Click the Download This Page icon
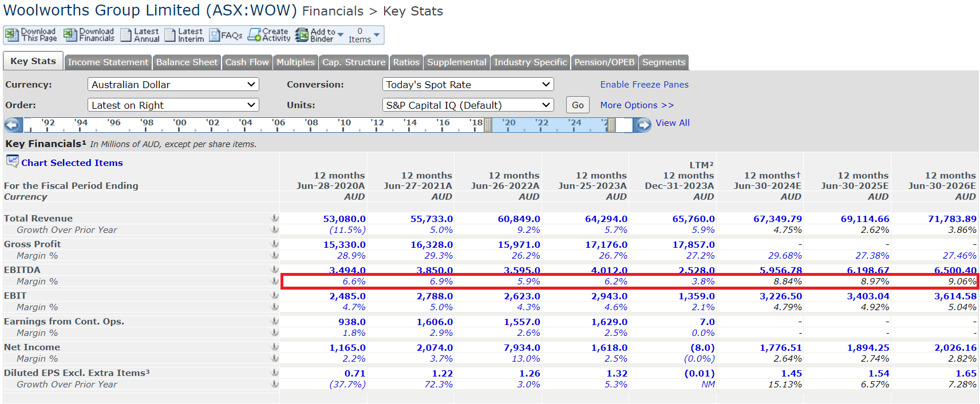The width and height of the screenshot is (980, 404). click(x=11, y=35)
